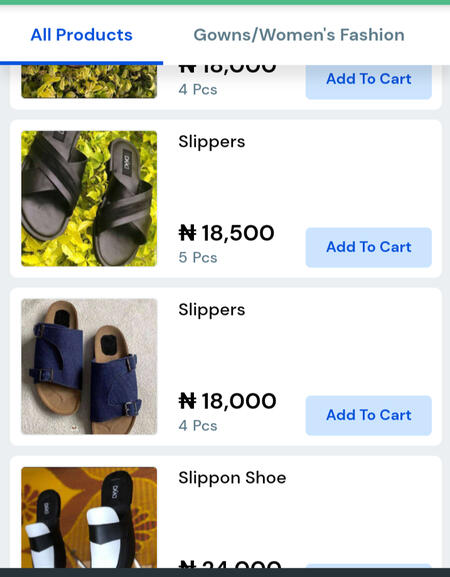Screen dimensions: 450x577
Task: Tap the 4 Pcs label of topmost item
Action: coord(198,90)
